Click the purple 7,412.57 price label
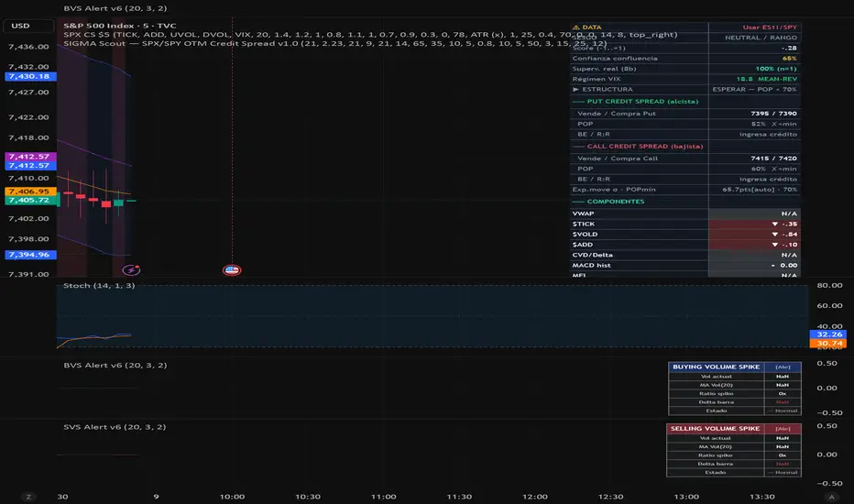Screen dimensions: 854x504 click(30, 157)
